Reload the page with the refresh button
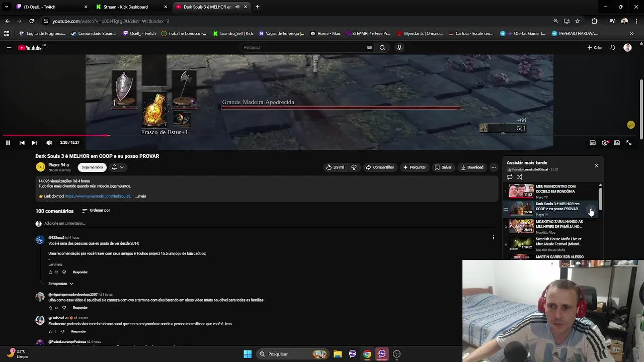 tap(31, 21)
